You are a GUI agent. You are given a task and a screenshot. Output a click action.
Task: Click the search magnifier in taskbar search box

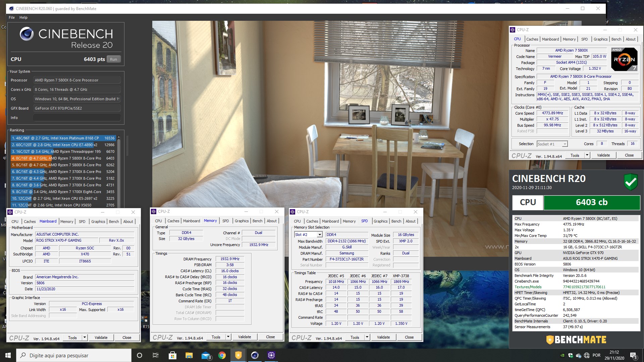(23, 355)
